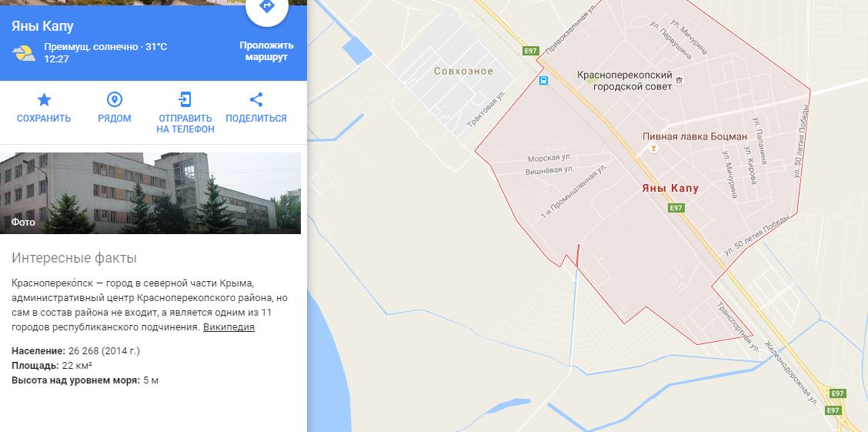The image size is (868, 432).
Task: Share the place via share icon
Action: coord(255,99)
